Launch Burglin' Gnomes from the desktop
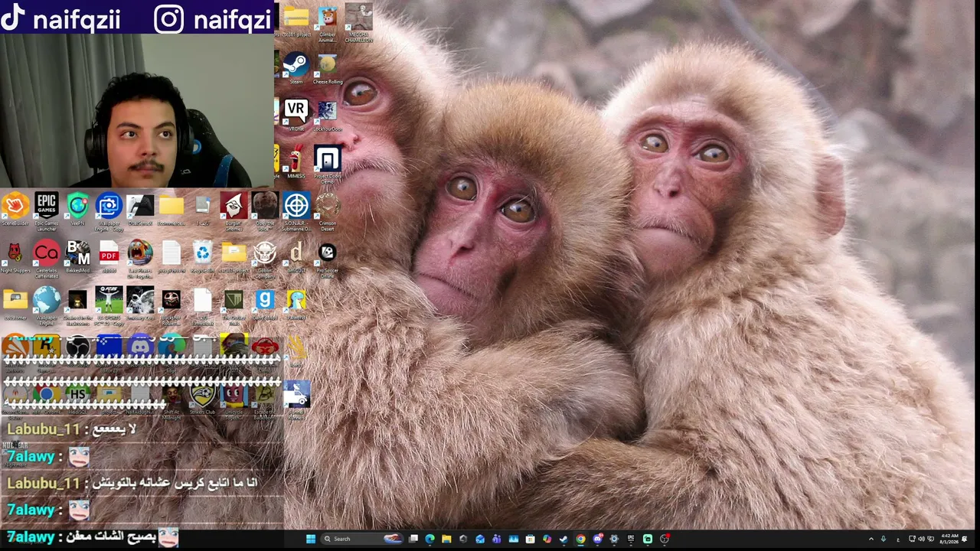The height and width of the screenshot is (551, 980). tap(234, 210)
